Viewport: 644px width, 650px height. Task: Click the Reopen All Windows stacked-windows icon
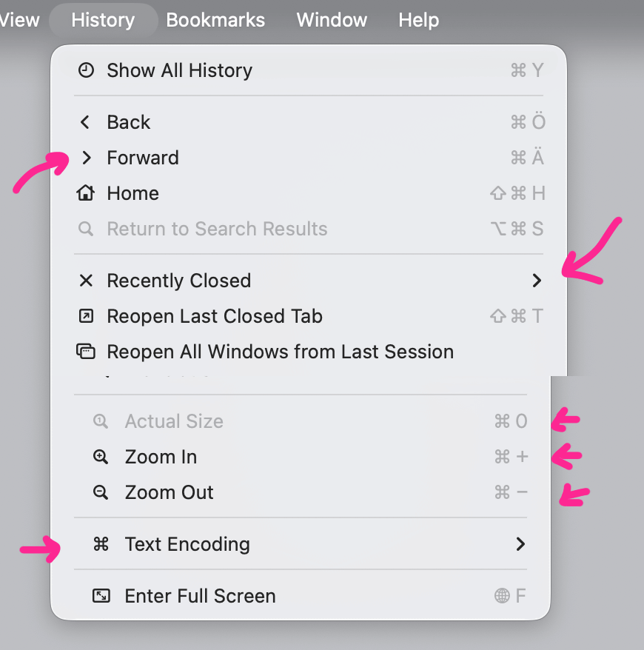click(x=86, y=352)
